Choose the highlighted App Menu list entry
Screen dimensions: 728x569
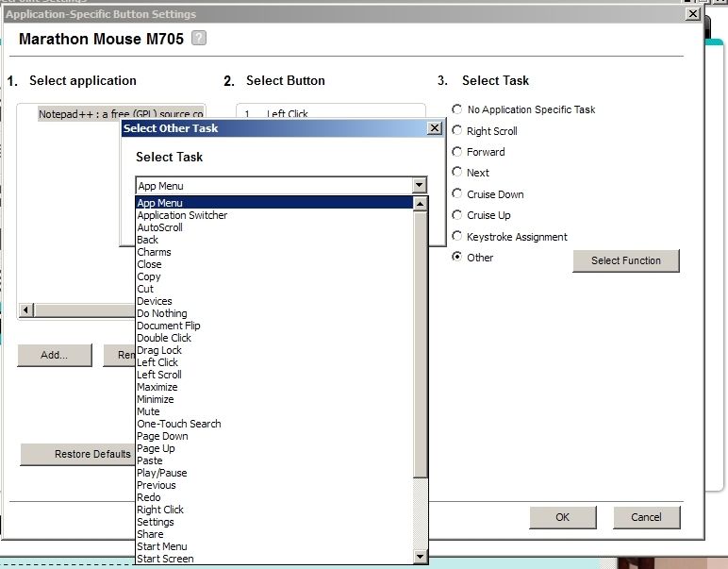point(273,203)
